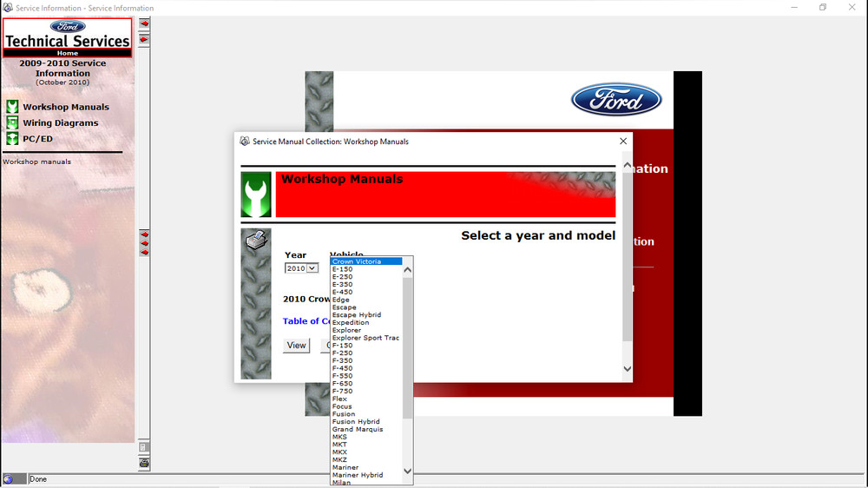
Task: Choose Expedition from vehicle list
Action: [366, 322]
